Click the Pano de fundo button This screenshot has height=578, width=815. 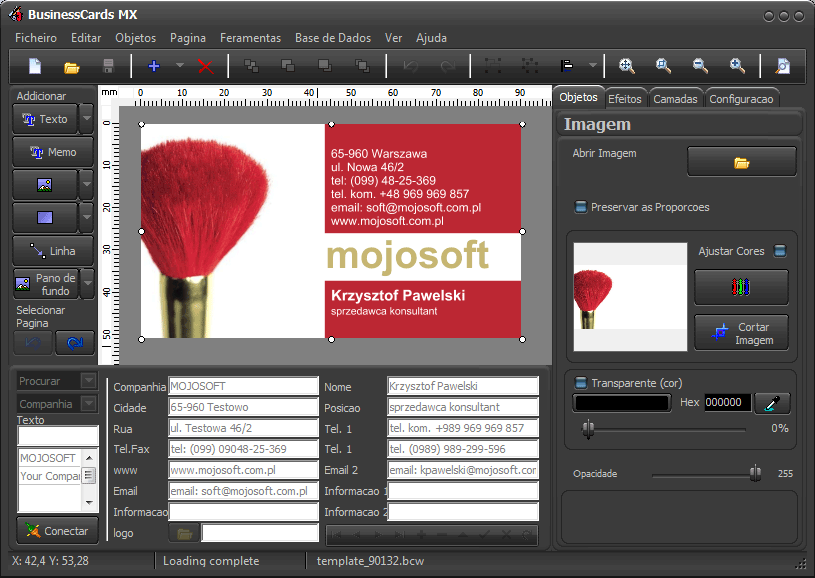(46, 284)
